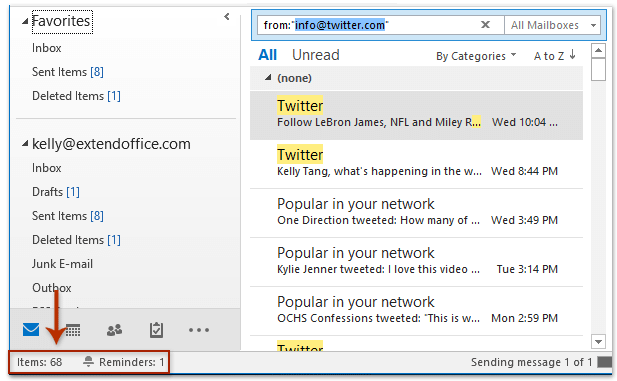This screenshot has width=617, height=381.
Task: Collapse kelly@extendoffice.com account triangle
Action: [25, 144]
